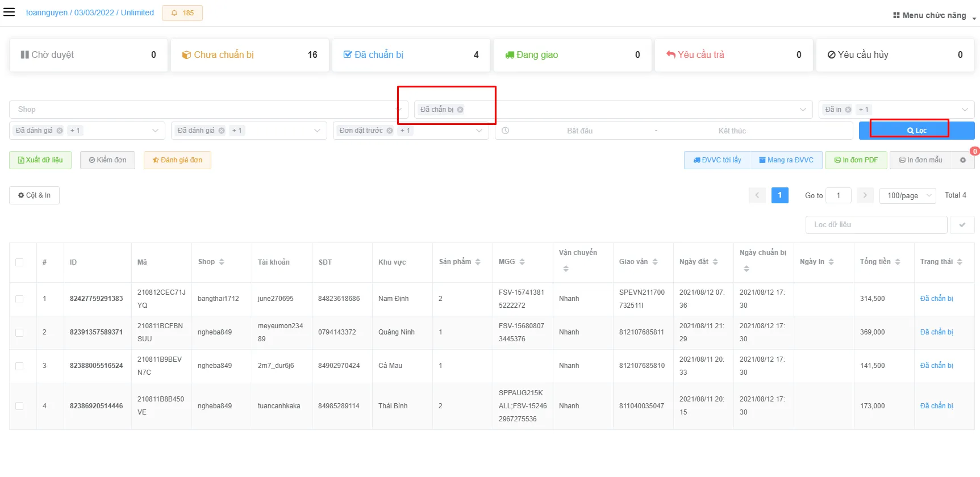The image size is (980, 477).
Task: Sort table by Sản phẩm column
Action: [478, 262]
